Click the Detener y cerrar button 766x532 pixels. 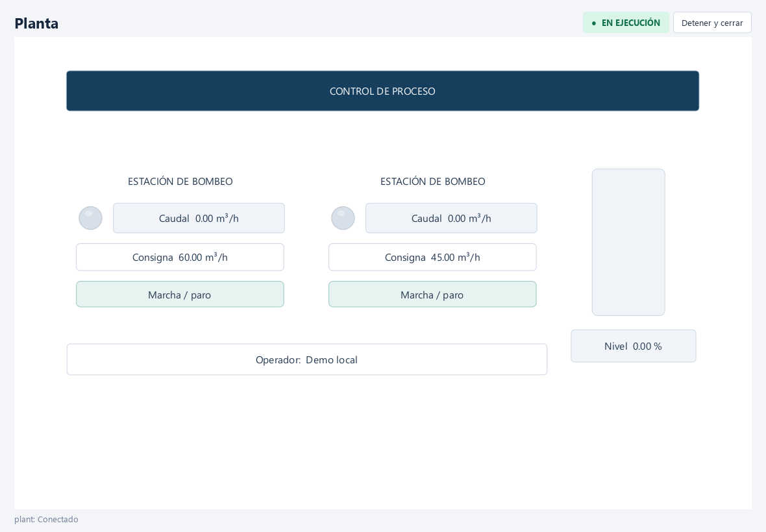tap(711, 23)
